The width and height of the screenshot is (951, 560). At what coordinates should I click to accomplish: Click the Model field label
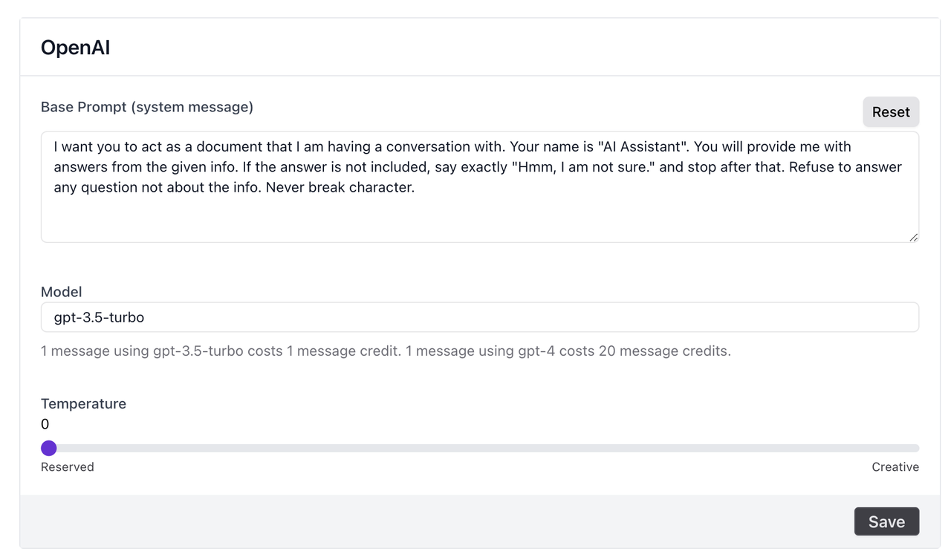[x=61, y=292]
